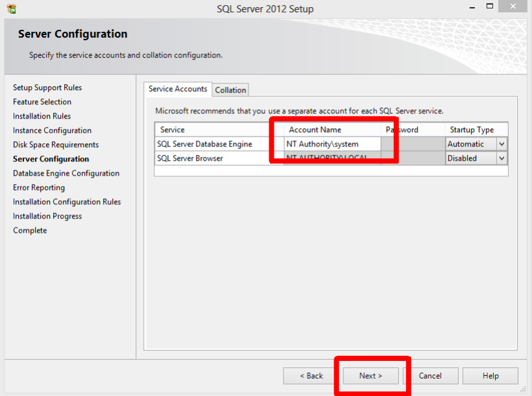Click Feature Selection step
Image resolution: width=532 pixels, height=396 pixels.
(x=42, y=102)
